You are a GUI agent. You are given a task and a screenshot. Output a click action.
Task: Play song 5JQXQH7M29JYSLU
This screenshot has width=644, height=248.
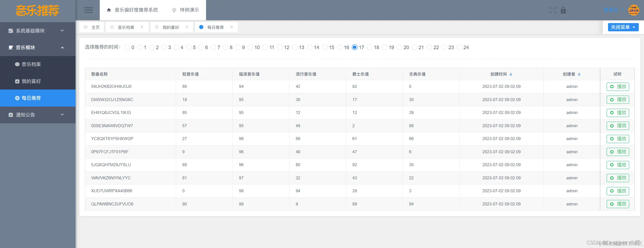point(618,165)
